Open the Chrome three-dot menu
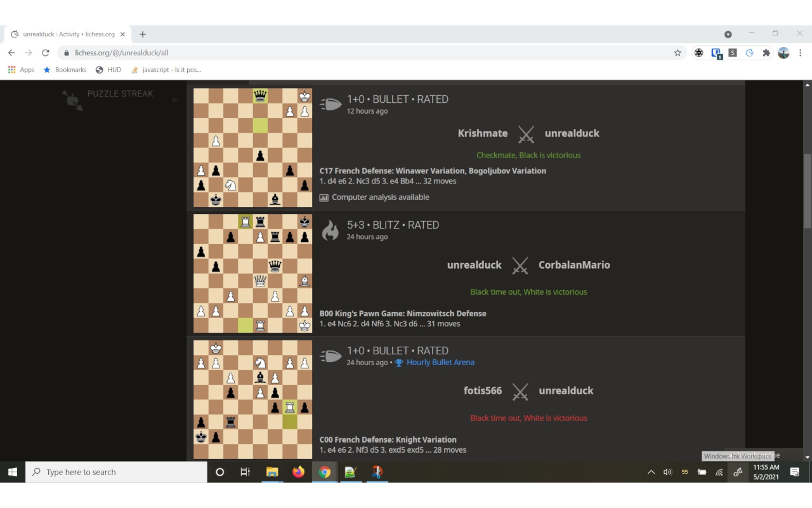Screen dimensions: 812x508 (800, 53)
